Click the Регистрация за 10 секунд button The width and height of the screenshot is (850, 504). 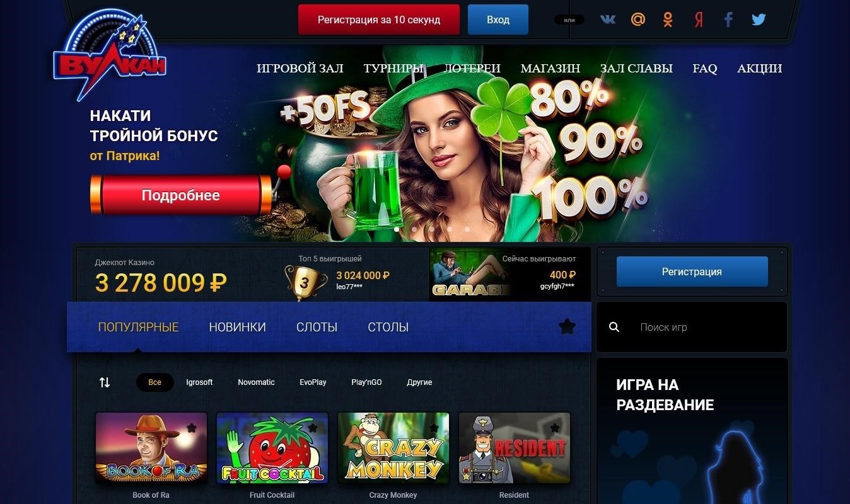pos(379,20)
